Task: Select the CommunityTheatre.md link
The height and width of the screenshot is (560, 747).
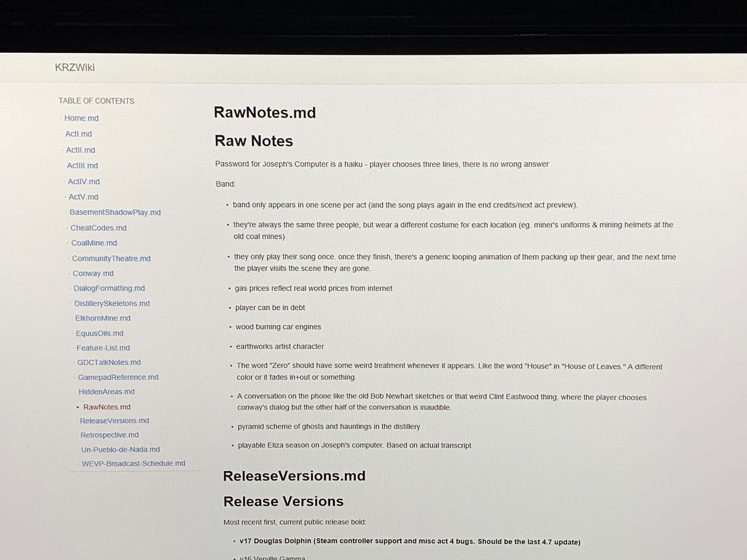Action: point(111,259)
